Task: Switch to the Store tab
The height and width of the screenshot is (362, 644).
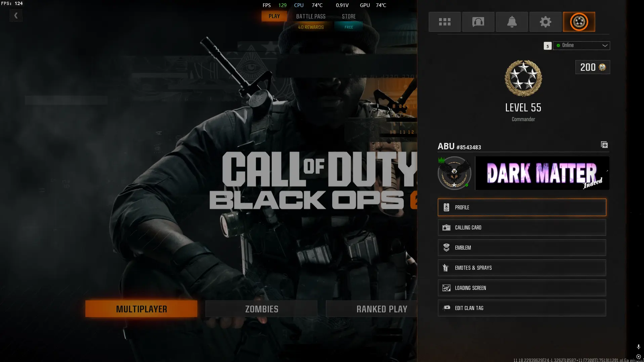Action: click(x=349, y=16)
